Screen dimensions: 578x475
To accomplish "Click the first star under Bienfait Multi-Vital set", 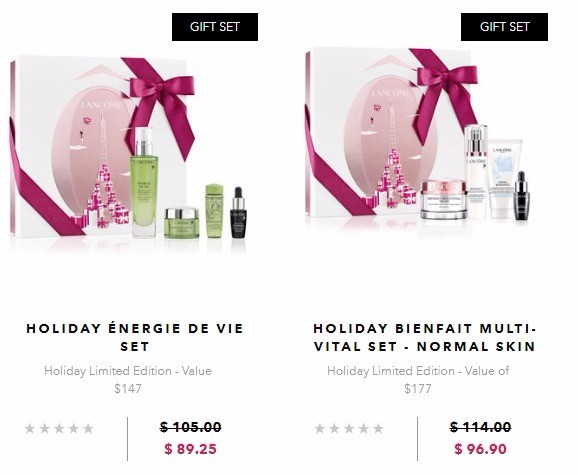I will click(320, 429).
